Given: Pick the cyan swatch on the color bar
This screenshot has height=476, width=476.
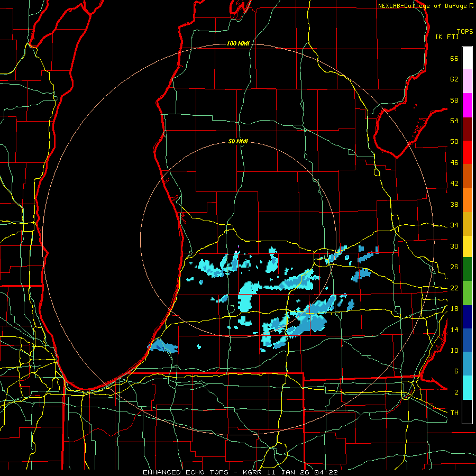Looking at the screenshot, I should click(x=467, y=388).
